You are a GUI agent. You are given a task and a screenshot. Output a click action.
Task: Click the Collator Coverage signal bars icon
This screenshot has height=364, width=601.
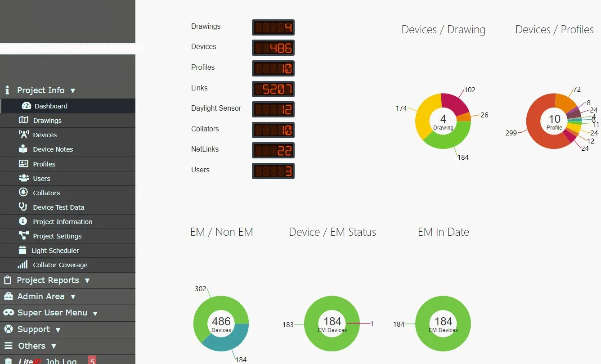click(x=22, y=265)
